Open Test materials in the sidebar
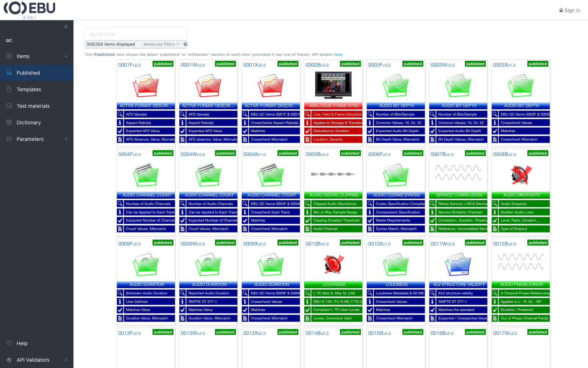Image resolution: width=588 pixels, height=368 pixels. (x=37, y=106)
